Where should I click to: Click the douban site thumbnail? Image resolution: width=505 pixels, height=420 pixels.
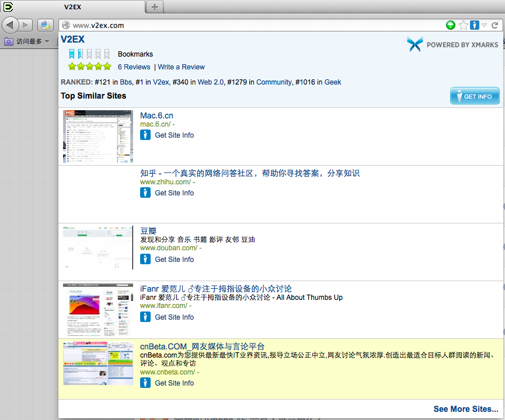tap(98, 247)
